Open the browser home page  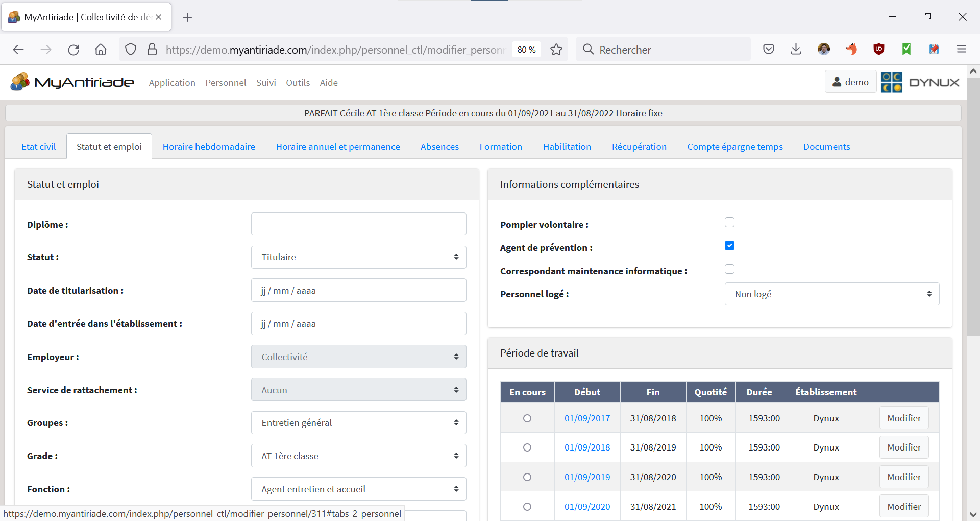[x=101, y=50]
